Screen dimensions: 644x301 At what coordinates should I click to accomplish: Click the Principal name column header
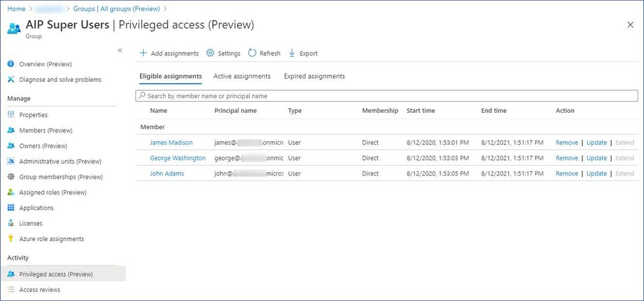point(235,110)
